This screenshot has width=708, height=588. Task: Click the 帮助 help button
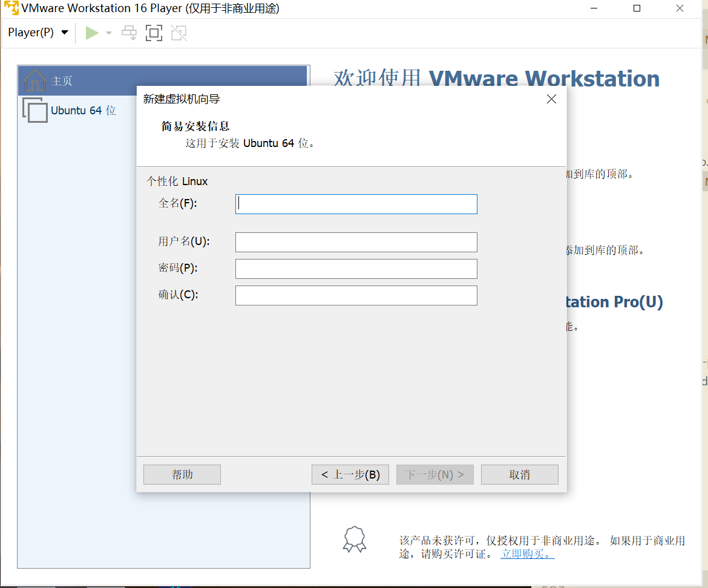pyautogui.click(x=182, y=475)
